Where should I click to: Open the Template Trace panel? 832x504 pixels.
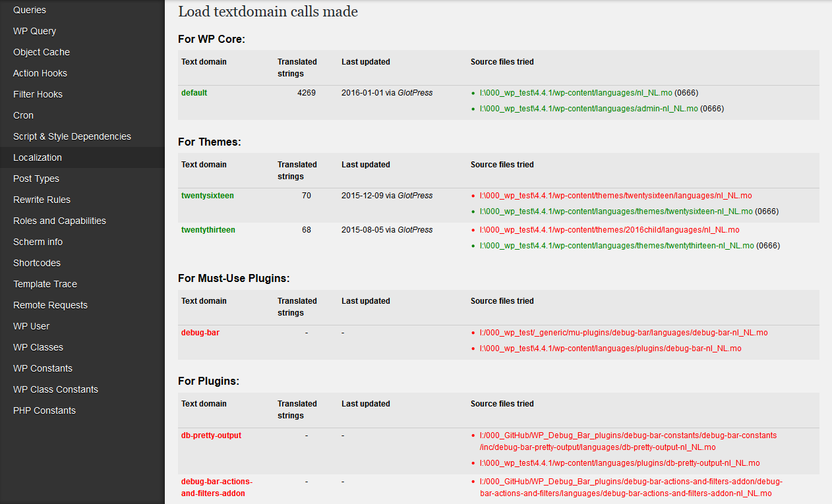pyautogui.click(x=82, y=284)
